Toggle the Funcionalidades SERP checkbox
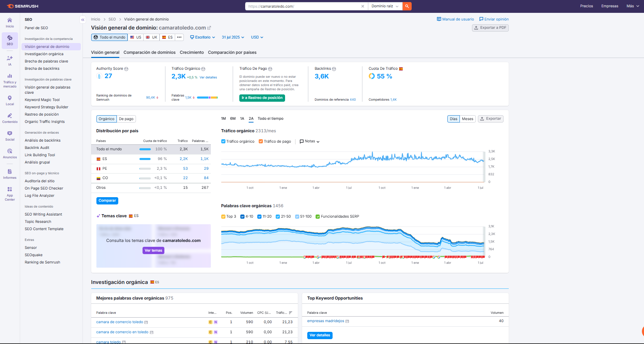The width and height of the screenshot is (644, 344). point(318,217)
